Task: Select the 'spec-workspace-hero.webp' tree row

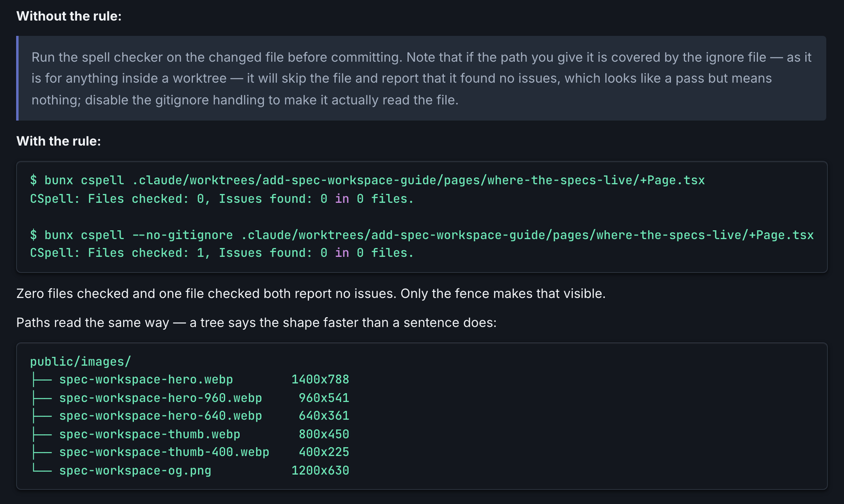Action: (190, 380)
